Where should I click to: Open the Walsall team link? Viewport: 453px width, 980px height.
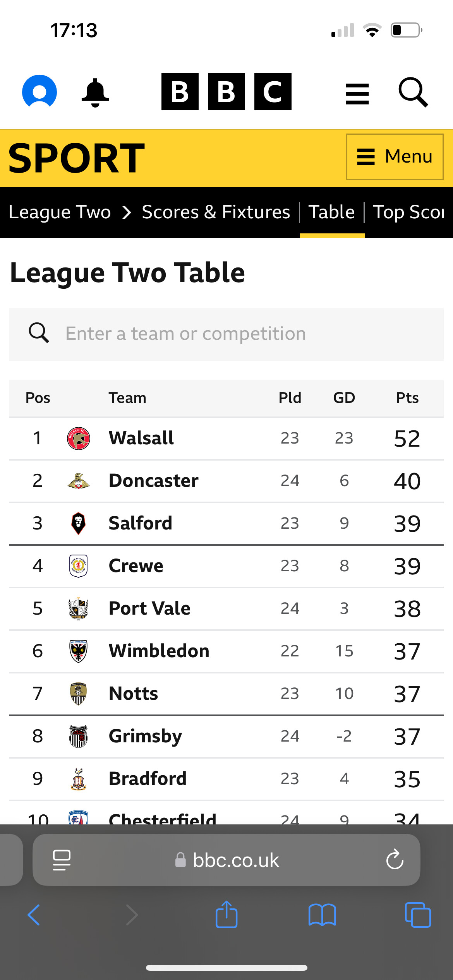click(x=141, y=438)
